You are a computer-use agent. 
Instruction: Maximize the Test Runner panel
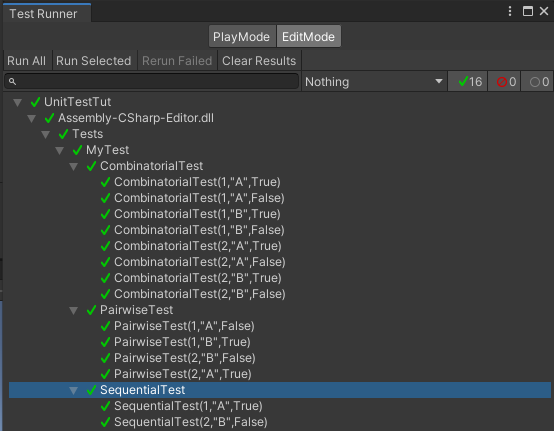(528, 11)
